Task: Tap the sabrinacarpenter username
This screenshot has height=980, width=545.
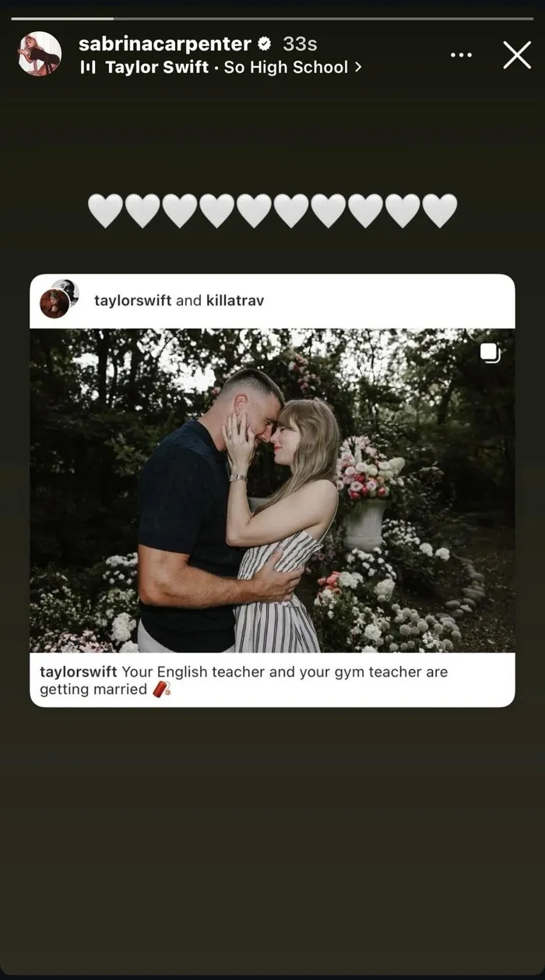Action: tap(165, 44)
